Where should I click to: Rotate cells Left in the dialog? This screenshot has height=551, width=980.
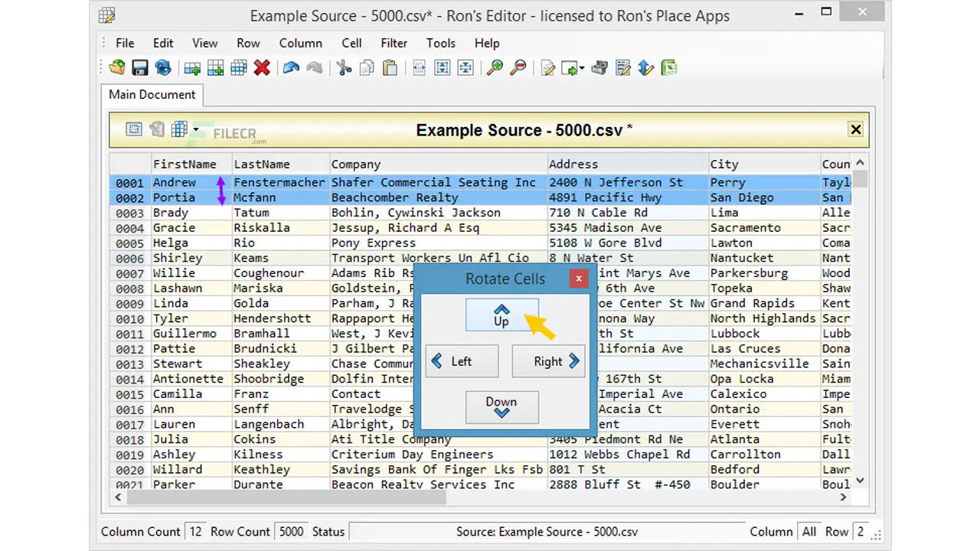point(462,361)
